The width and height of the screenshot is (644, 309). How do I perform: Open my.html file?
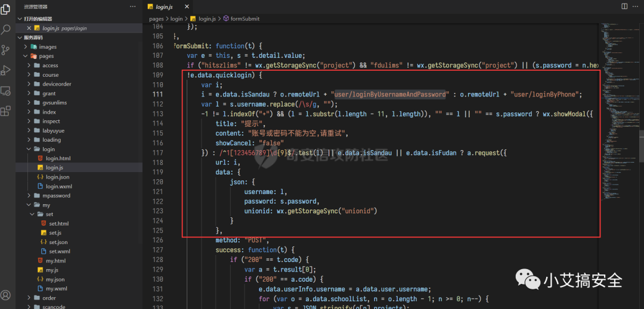click(x=55, y=261)
